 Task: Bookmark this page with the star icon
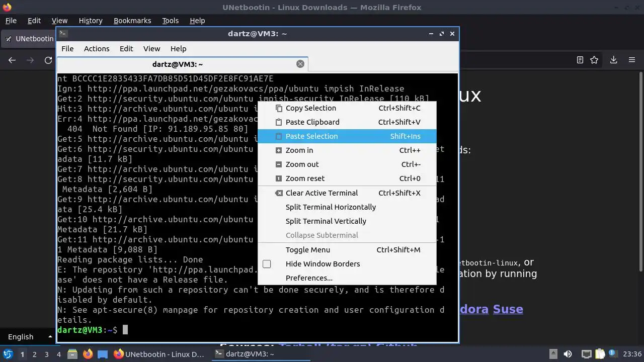[x=594, y=60]
